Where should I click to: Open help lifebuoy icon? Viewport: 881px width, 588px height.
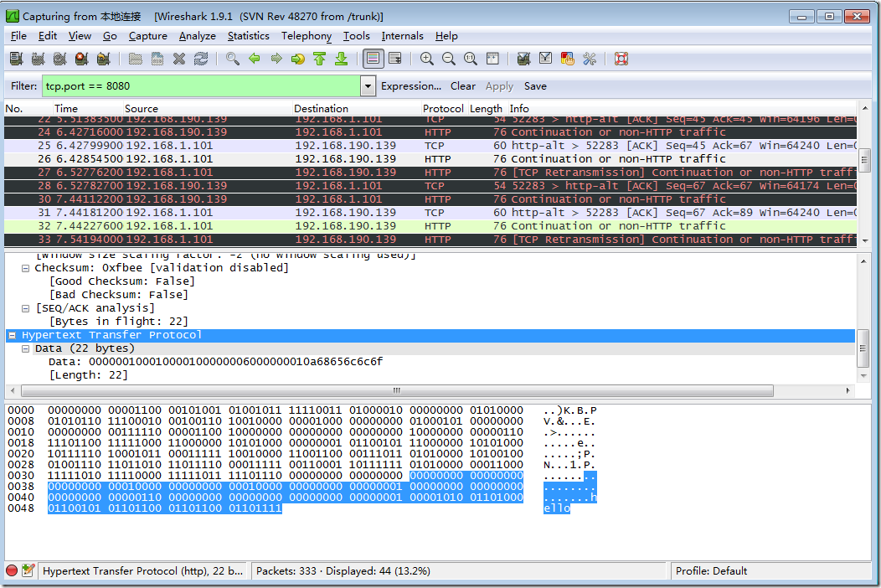[x=621, y=59]
